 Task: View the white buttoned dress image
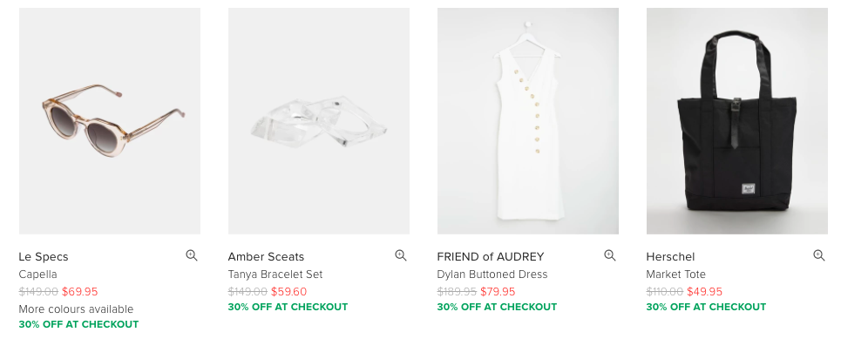[x=528, y=121]
